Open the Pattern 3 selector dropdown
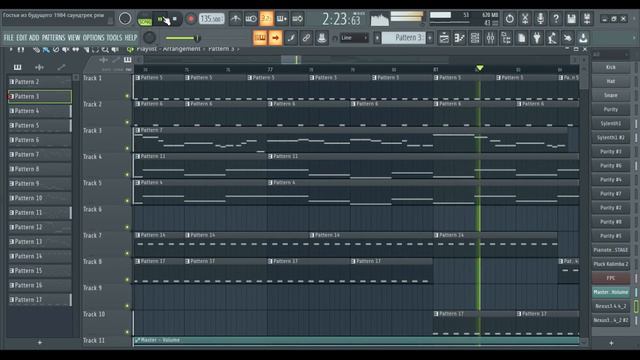Image resolution: width=640 pixels, height=360 pixels. [x=404, y=38]
